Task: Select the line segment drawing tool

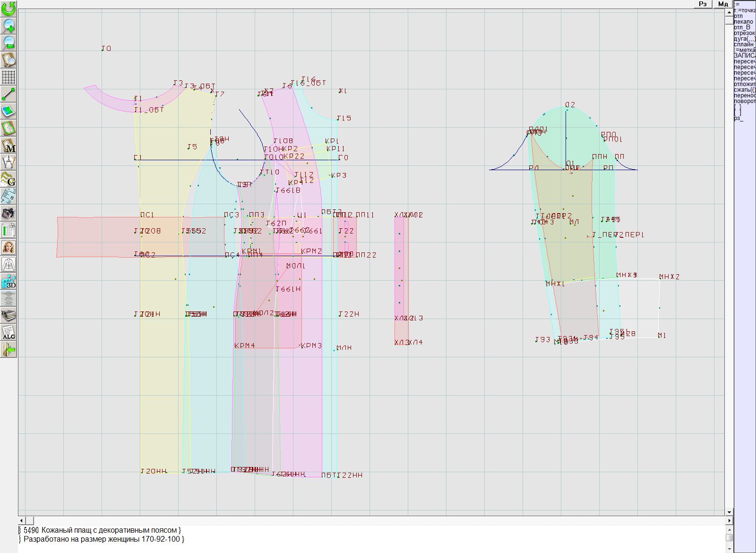Action: [x=9, y=94]
